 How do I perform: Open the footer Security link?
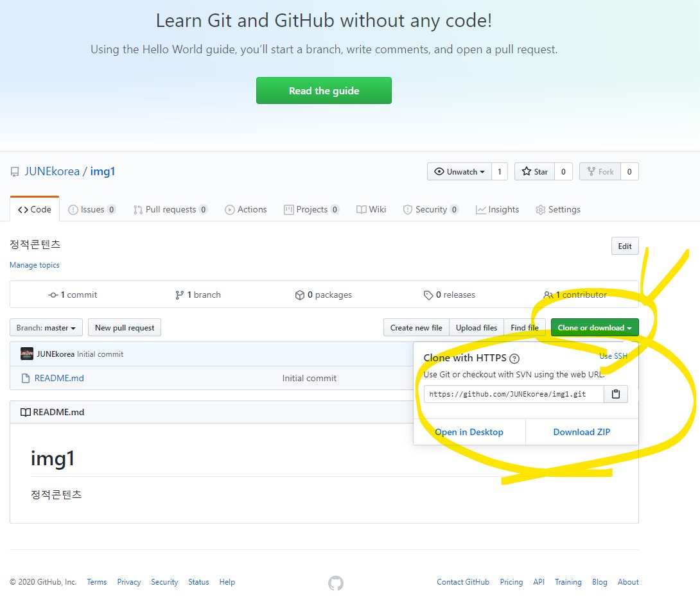(164, 582)
